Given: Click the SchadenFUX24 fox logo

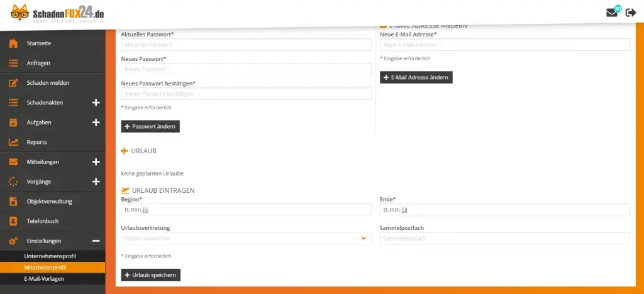Looking at the screenshot, I should [x=16, y=13].
